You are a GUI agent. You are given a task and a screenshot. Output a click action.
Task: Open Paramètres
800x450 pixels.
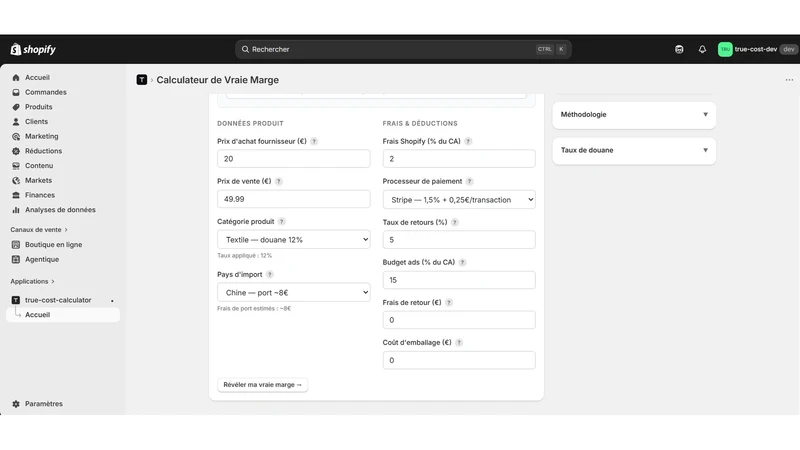[44, 404]
